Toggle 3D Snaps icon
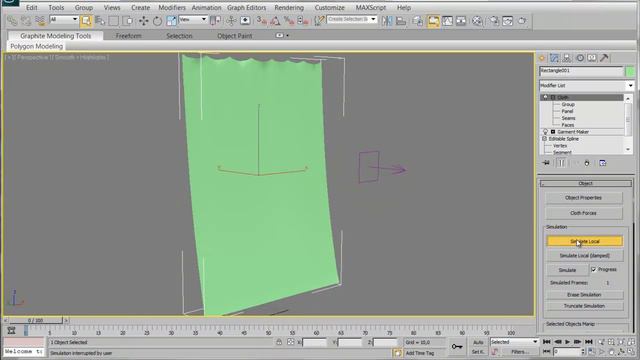Viewport: 640px width, 360px height. click(x=262, y=20)
